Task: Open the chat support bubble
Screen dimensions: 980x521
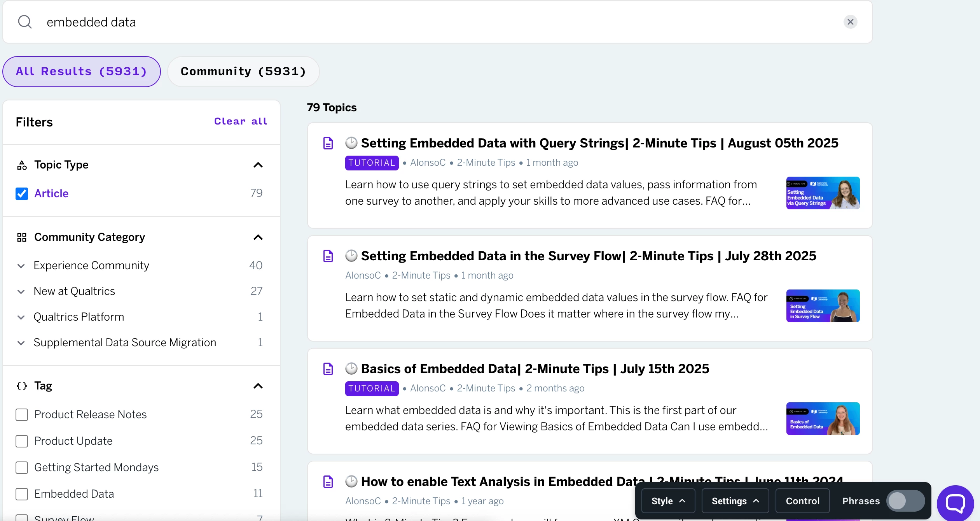Action: pos(955,503)
